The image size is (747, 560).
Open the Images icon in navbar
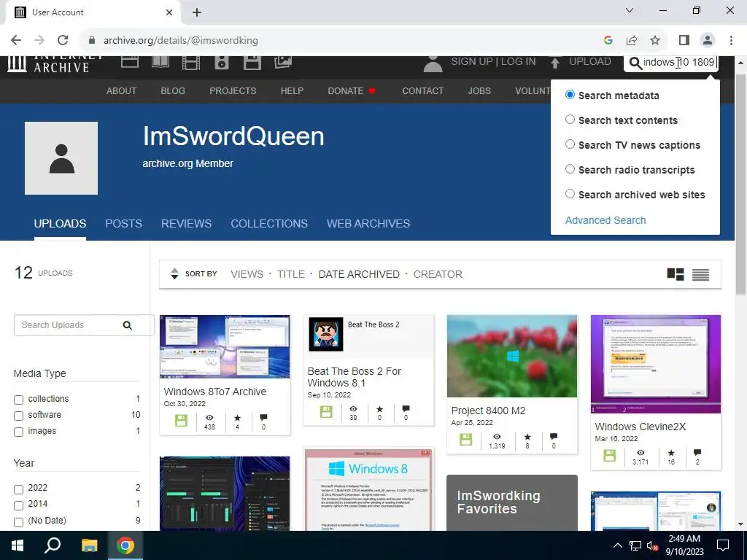pos(282,63)
